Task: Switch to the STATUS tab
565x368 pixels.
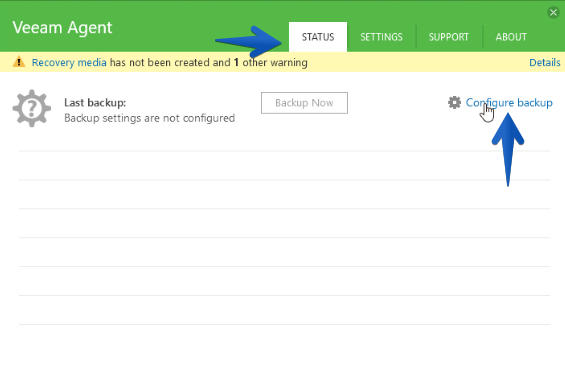Action: (x=318, y=37)
